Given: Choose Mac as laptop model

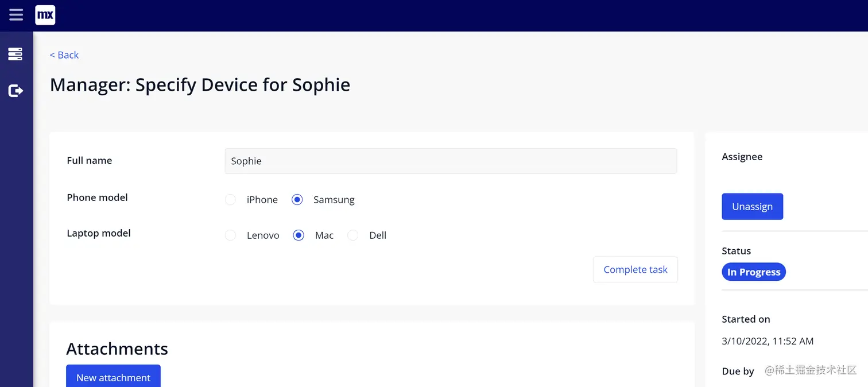Looking at the screenshot, I should tap(299, 235).
